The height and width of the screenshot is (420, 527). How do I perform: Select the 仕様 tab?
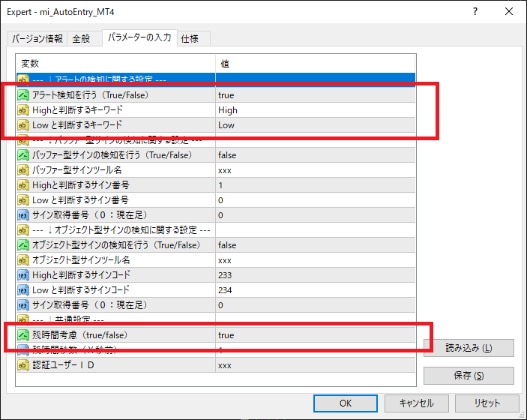190,38
